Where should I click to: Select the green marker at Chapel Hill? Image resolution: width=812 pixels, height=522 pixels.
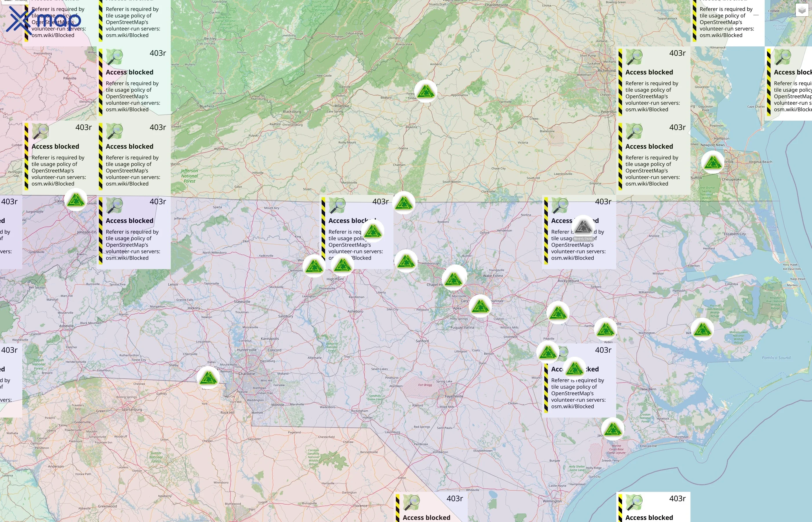pos(454,279)
